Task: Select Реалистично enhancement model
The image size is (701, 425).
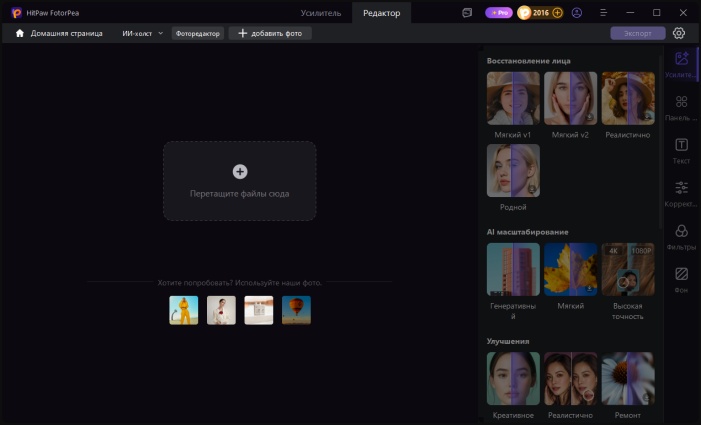Action: tap(570, 379)
